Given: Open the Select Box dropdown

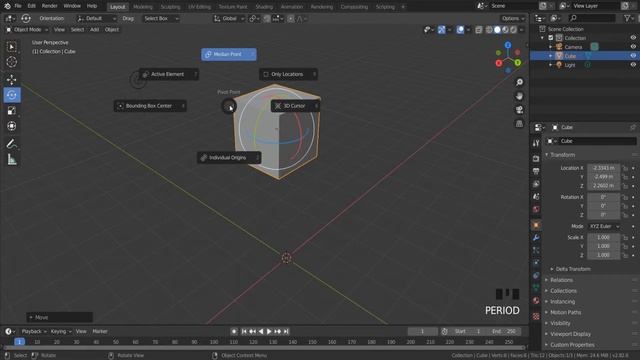Looking at the screenshot, I should [x=161, y=19].
